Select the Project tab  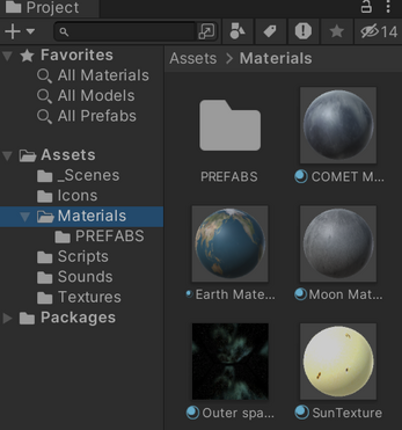click(42, 7)
